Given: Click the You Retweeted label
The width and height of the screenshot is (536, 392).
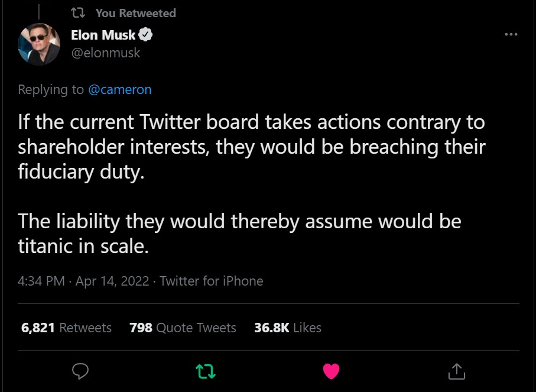Looking at the screenshot, I should (x=135, y=13).
